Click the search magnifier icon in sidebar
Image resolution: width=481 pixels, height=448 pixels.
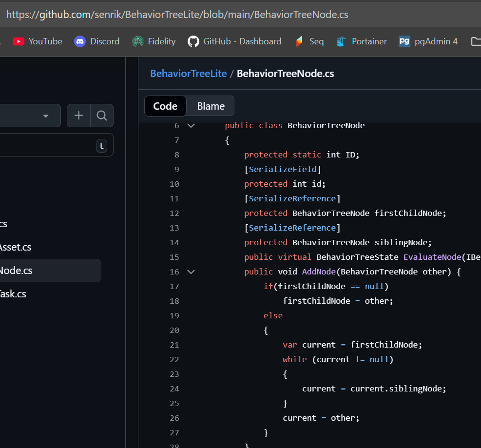click(x=102, y=116)
